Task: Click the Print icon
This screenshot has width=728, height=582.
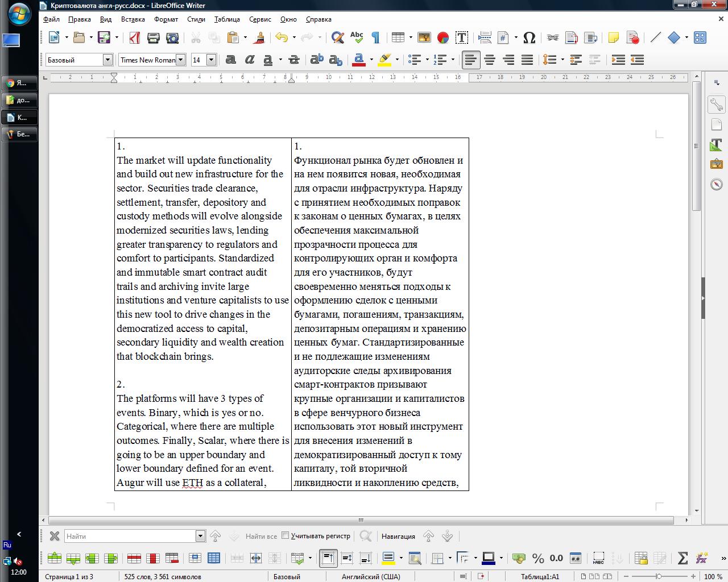Action: (x=153, y=38)
